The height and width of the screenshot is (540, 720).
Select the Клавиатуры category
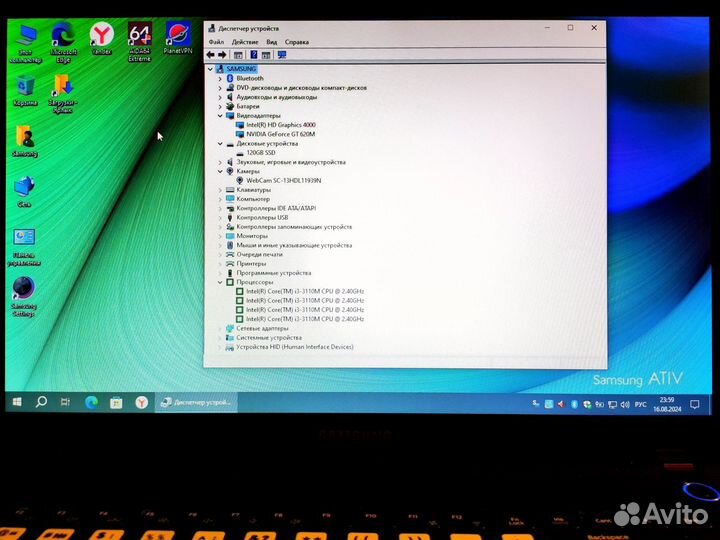coord(253,190)
